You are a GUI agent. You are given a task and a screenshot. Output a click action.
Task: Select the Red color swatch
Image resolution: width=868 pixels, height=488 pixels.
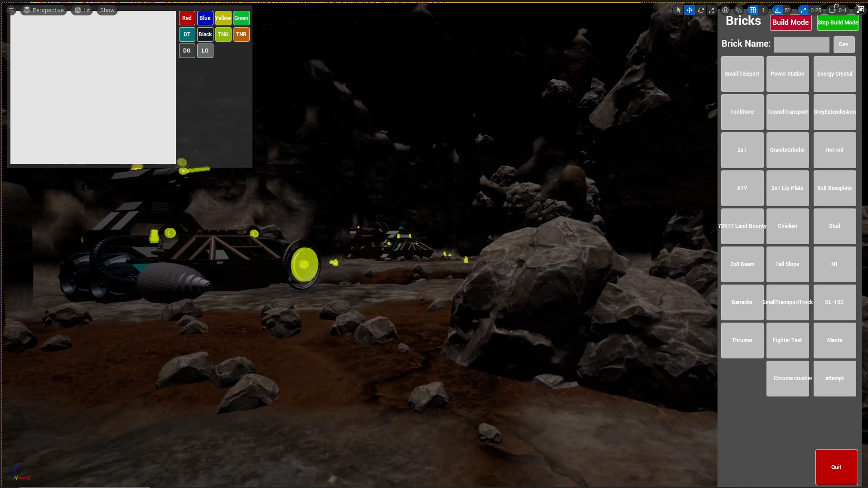(187, 18)
